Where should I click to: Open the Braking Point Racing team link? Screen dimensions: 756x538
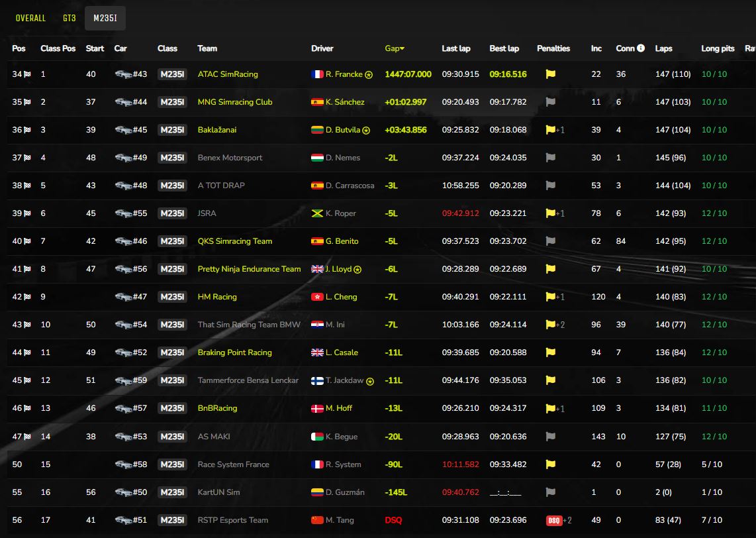pyautogui.click(x=235, y=352)
